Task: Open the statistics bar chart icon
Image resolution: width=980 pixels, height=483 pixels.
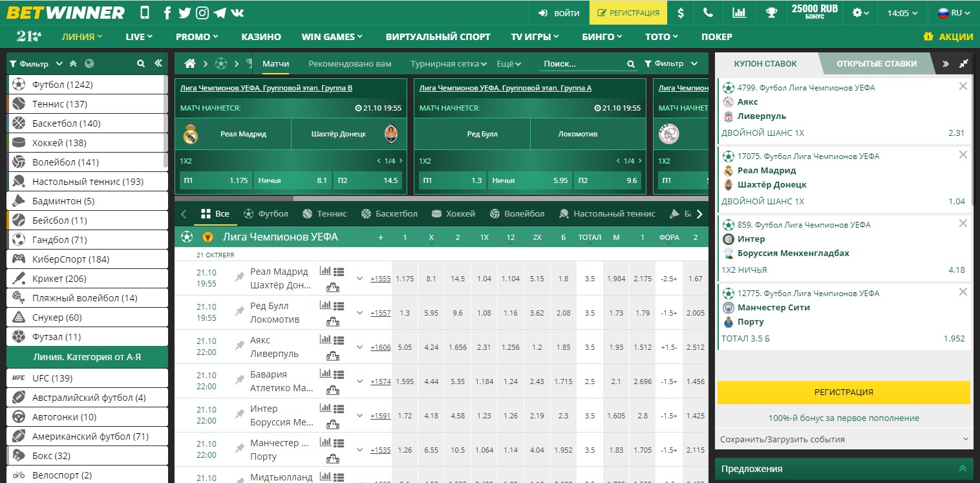Action: (738, 12)
